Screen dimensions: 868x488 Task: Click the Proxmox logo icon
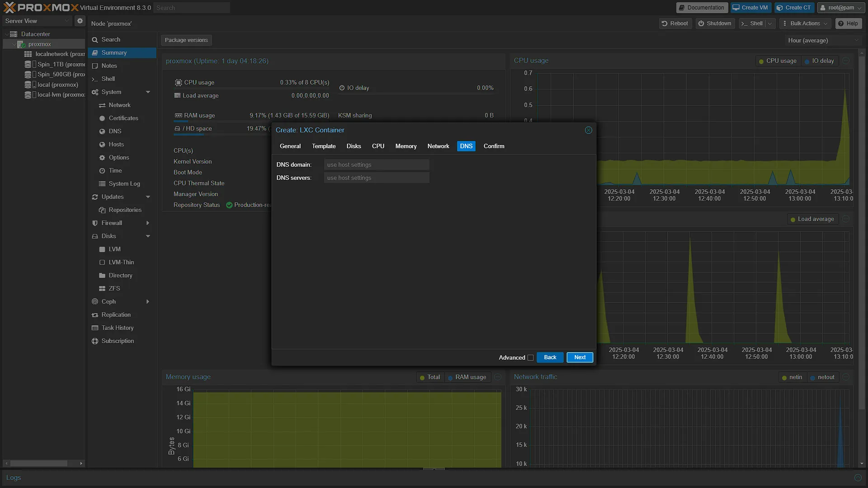(x=9, y=7)
